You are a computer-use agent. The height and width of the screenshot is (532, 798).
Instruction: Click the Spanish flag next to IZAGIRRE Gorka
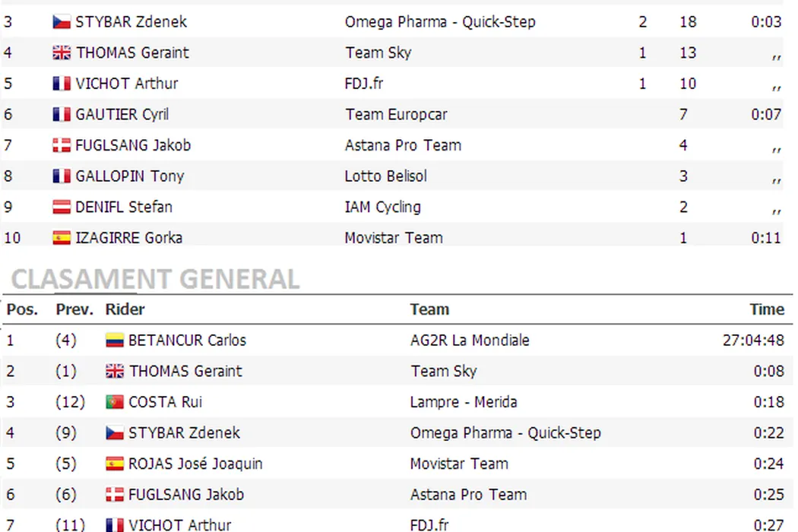(62, 238)
